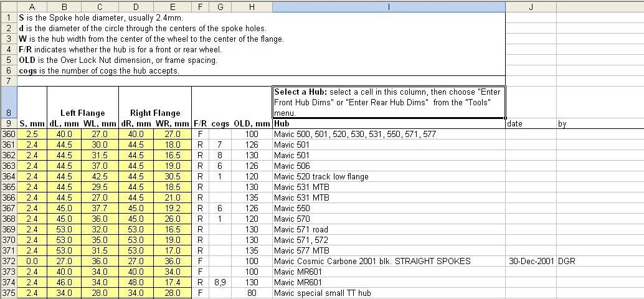Select the Mavic 577 MTB cell

click(389, 250)
